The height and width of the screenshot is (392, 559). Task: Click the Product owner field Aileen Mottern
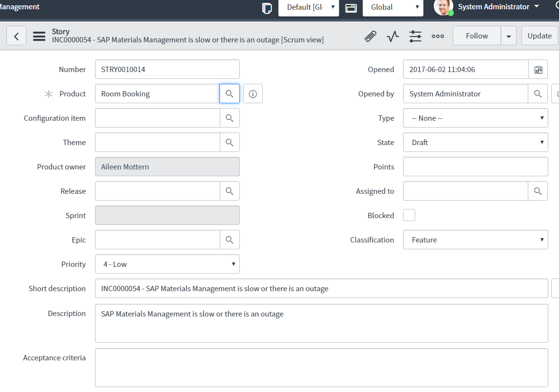(x=167, y=167)
